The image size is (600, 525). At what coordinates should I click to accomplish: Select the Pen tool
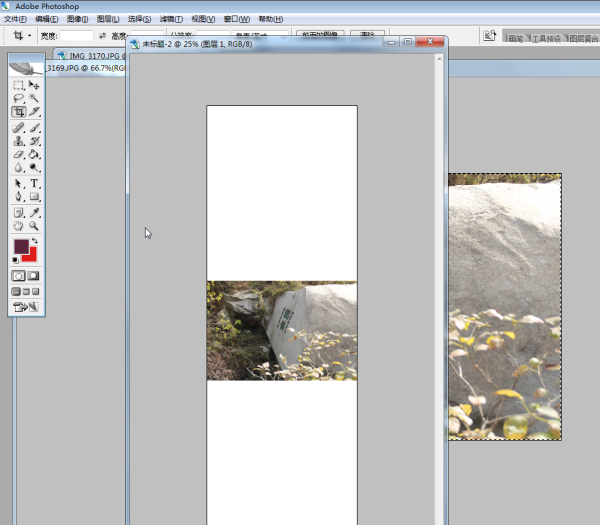pos(18,197)
